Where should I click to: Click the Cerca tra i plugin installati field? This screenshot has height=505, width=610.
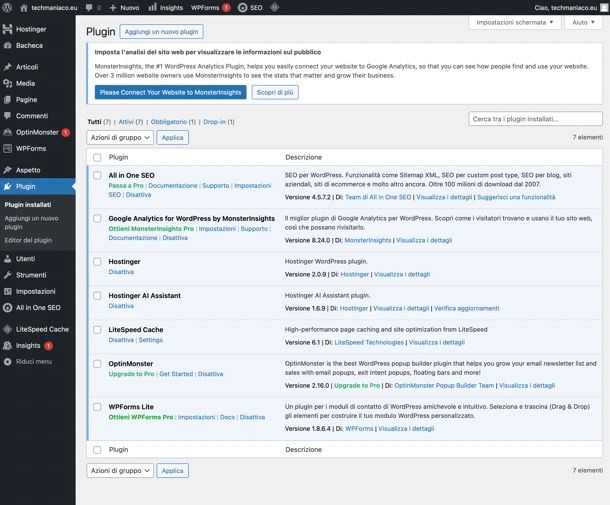535,119
